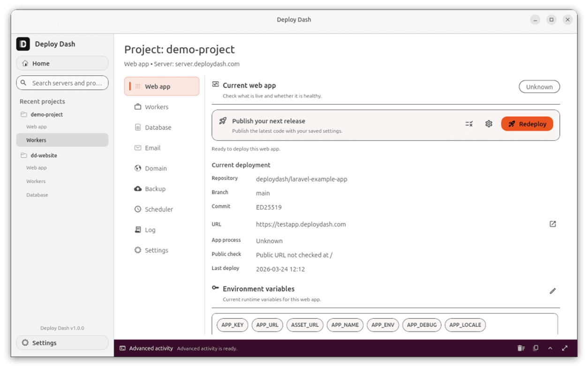
Task: Expand advanced activity panel with chevron
Action: [550, 348]
